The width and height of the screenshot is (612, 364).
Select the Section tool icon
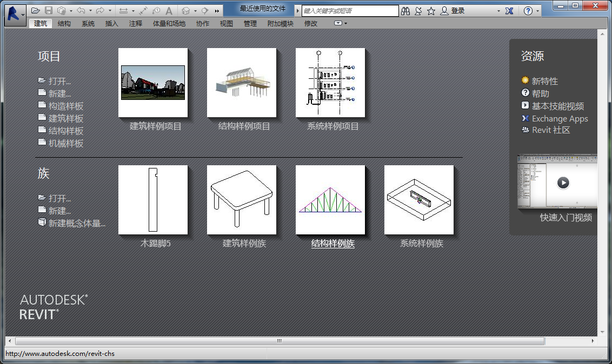[x=205, y=10]
